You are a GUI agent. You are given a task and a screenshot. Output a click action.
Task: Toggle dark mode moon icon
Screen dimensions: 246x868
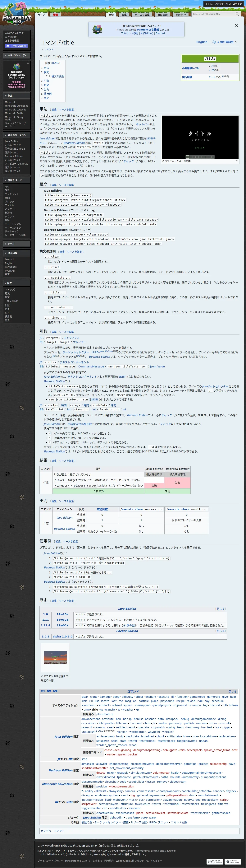[x=212, y=4]
